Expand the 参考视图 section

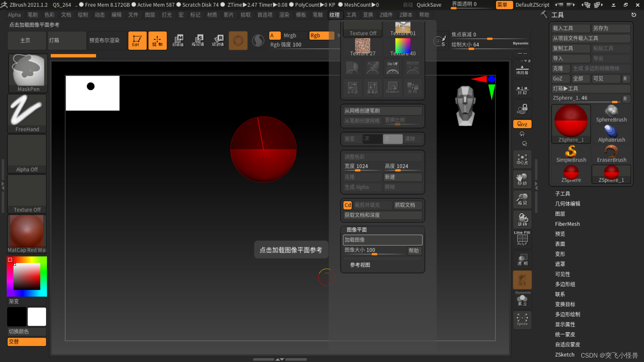(x=360, y=265)
